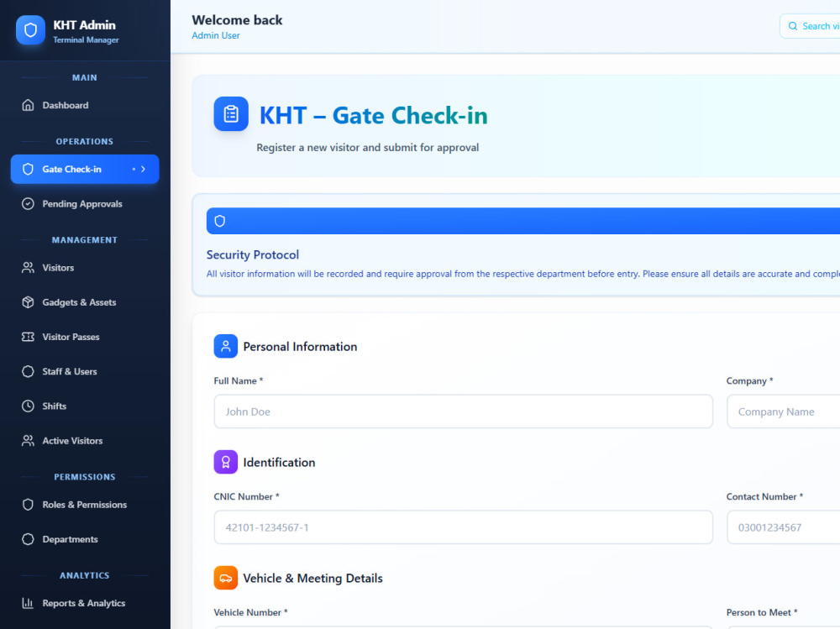Go to Departments page

tap(85, 539)
